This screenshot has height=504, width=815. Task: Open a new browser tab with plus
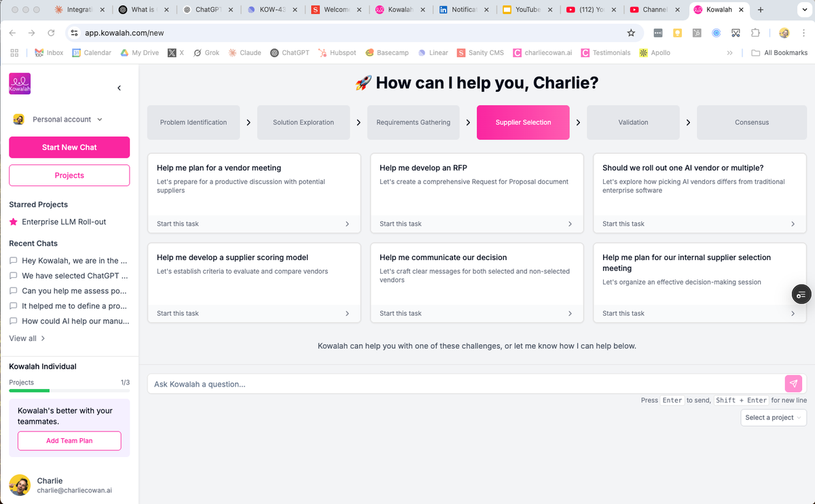tap(760, 10)
